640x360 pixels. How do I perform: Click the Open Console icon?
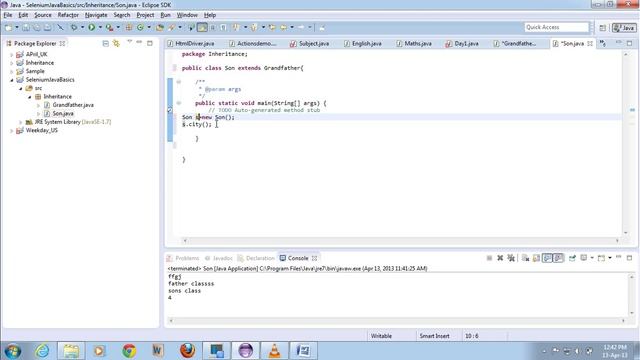point(601,258)
